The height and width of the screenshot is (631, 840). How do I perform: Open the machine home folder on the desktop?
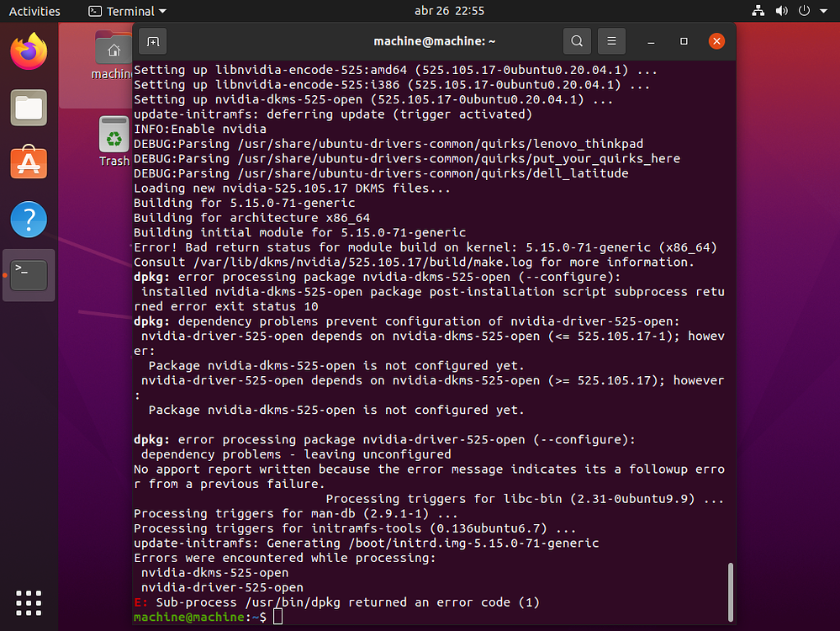click(x=114, y=48)
